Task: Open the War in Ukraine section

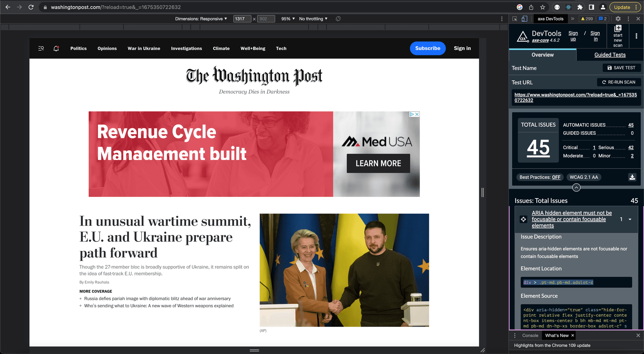Action: (x=144, y=48)
